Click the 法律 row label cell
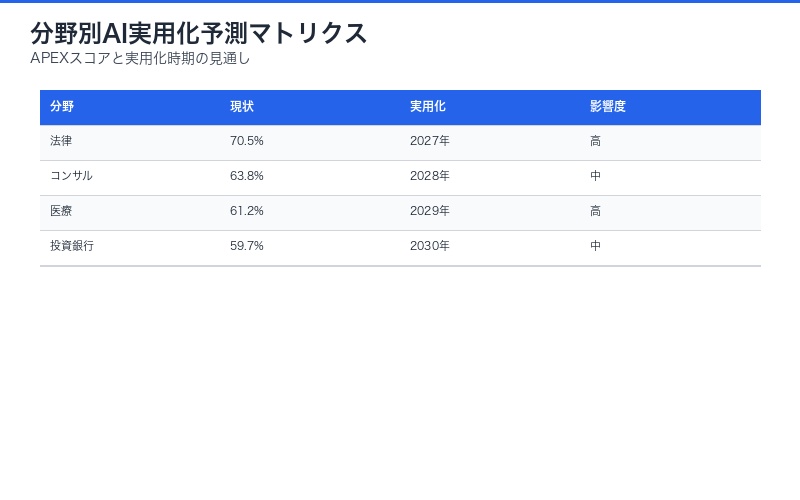The height and width of the screenshot is (500, 800). pos(61,142)
